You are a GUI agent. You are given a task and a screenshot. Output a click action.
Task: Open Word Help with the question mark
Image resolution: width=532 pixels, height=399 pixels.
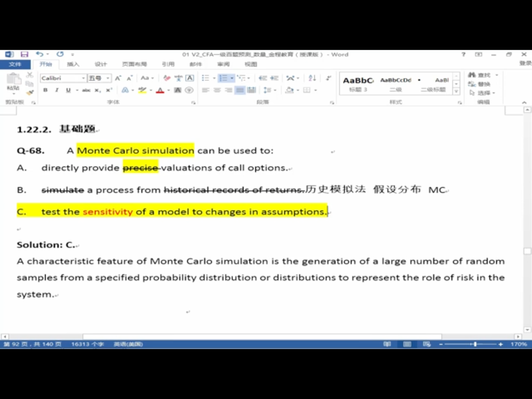point(463,54)
